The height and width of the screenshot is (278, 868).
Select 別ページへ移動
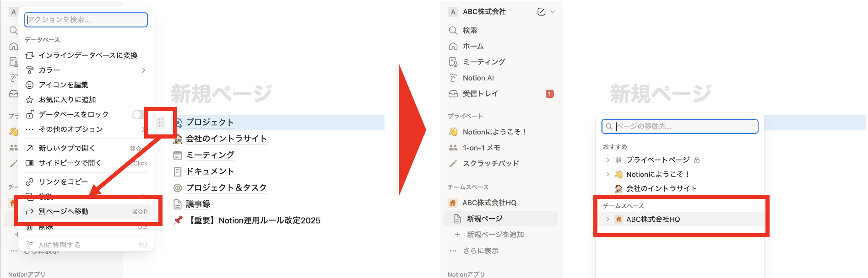[86, 212]
